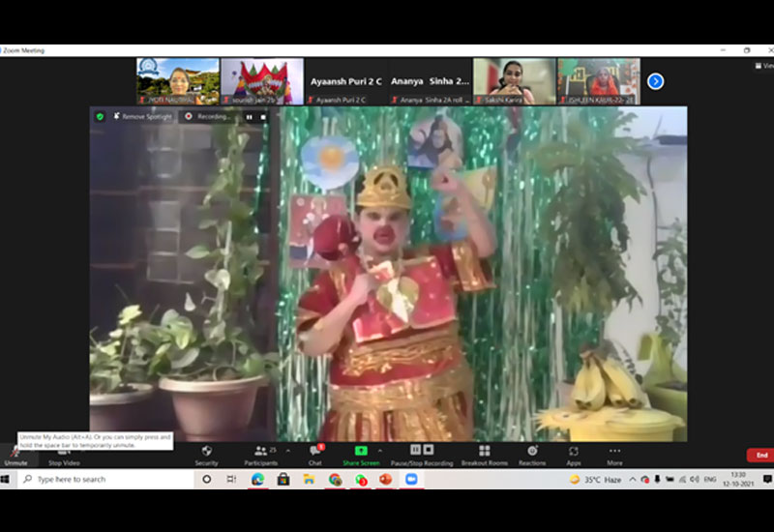This screenshot has height=532, width=774.
Task: Select the Ananya Sinha participant tile
Action: (x=430, y=81)
